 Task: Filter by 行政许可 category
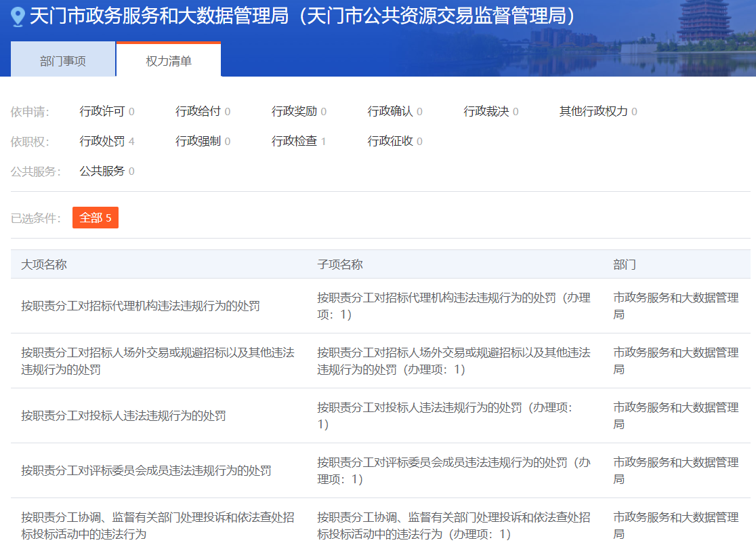pyautogui.click(x=102, y=111)
